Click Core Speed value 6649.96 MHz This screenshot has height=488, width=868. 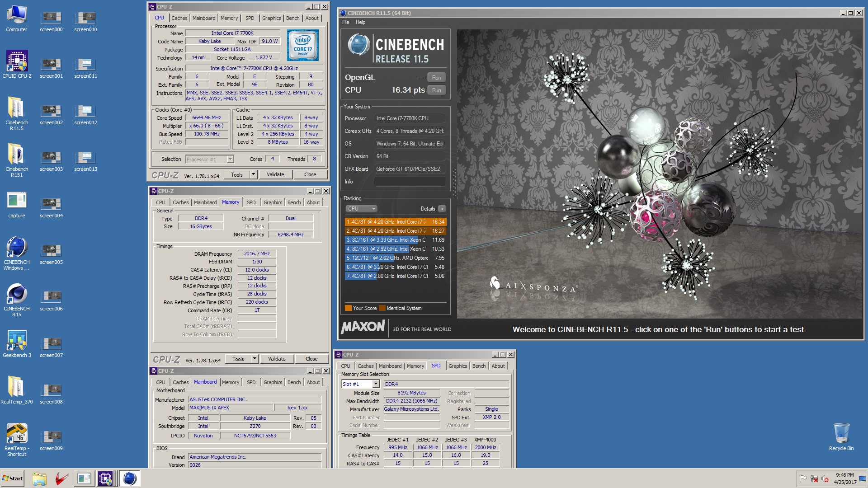click(x=207, y=117)
